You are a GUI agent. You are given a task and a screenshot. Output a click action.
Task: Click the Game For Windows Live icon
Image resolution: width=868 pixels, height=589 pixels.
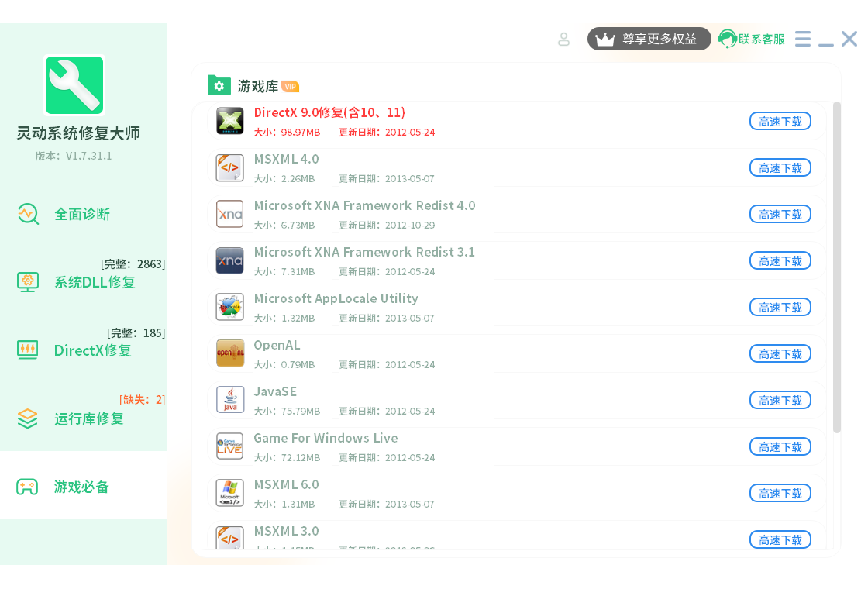[x=229, y=446]
